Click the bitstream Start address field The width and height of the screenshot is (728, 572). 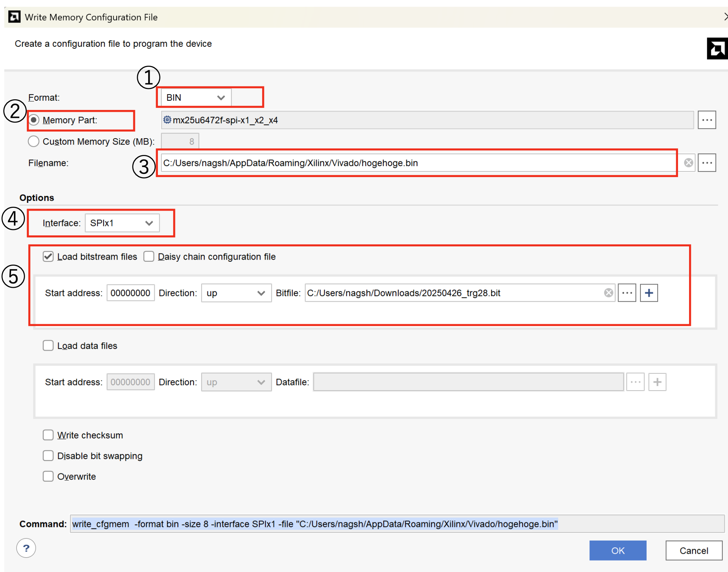130,293
